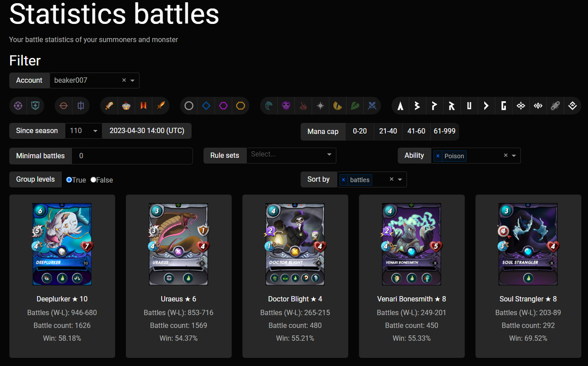Click the Venari Bonesmith card image
The height and width of the screenshot is (366, 588).
tap(412, 244)
